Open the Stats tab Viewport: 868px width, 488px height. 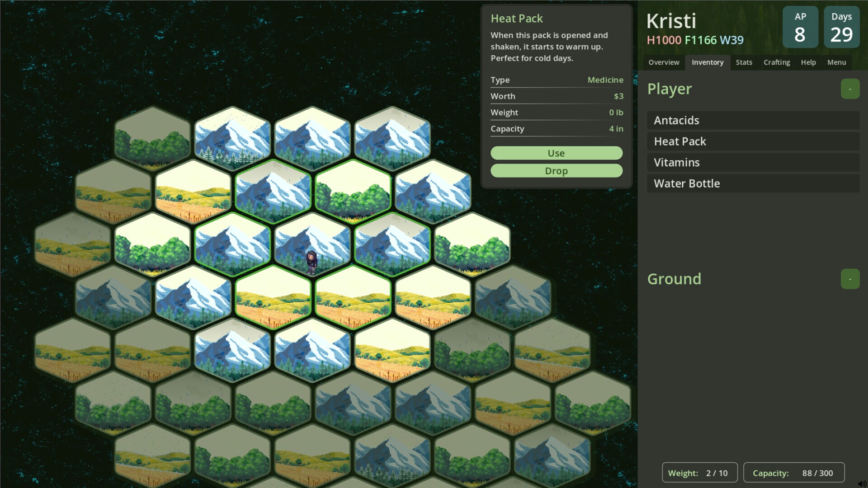click(x=744, y=62)
